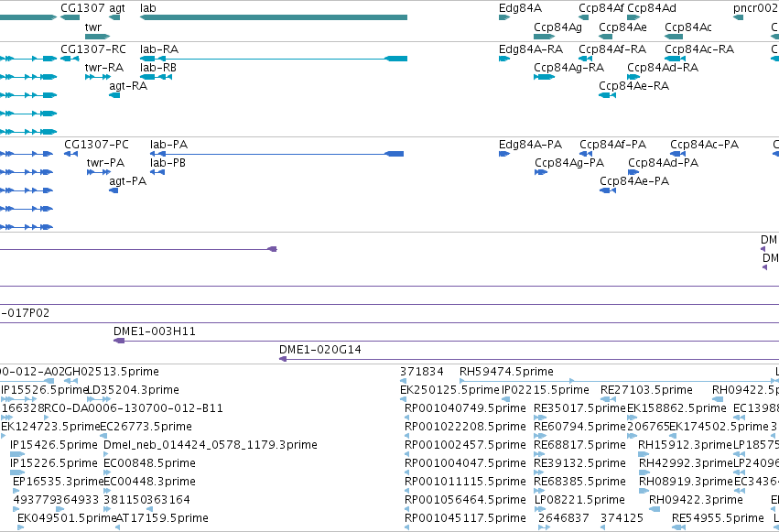Click the DME1-020G14 clone label
This screenshot has height=532, width=779.
point(320,350)
